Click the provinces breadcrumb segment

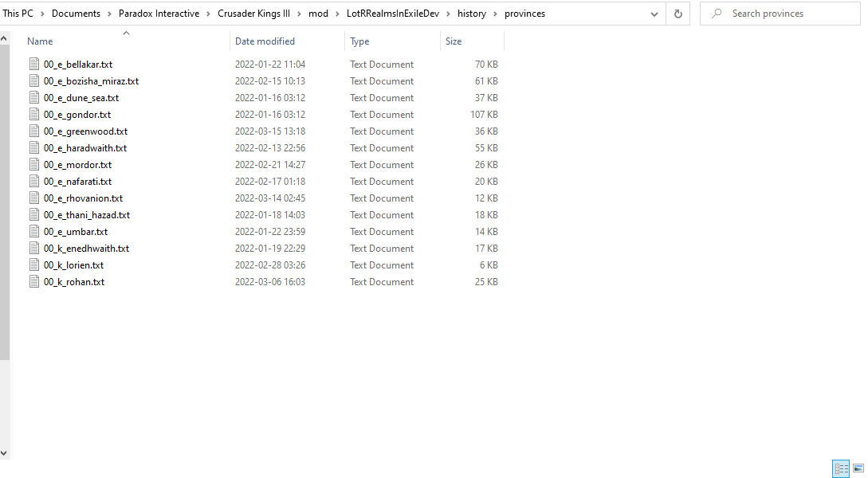(524, 14)
